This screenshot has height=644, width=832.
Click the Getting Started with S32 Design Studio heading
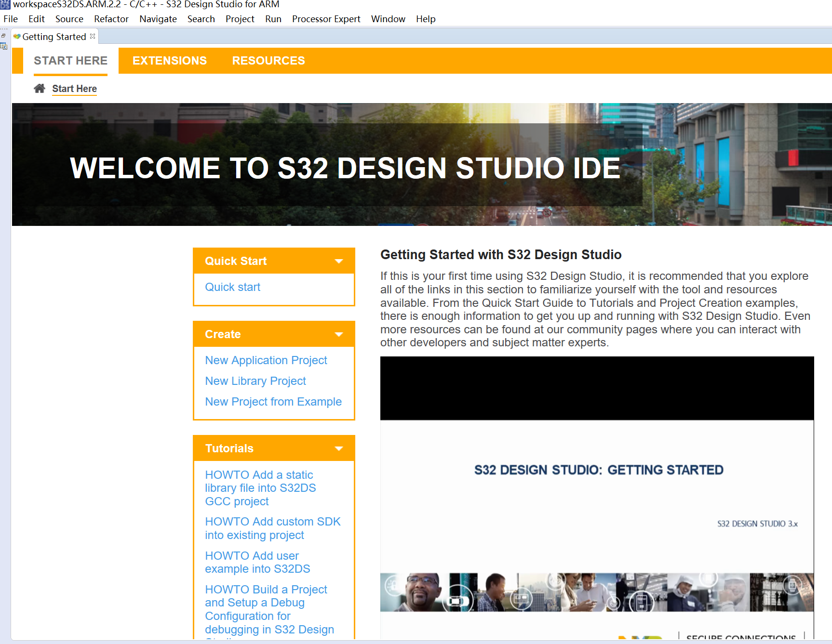501,254
